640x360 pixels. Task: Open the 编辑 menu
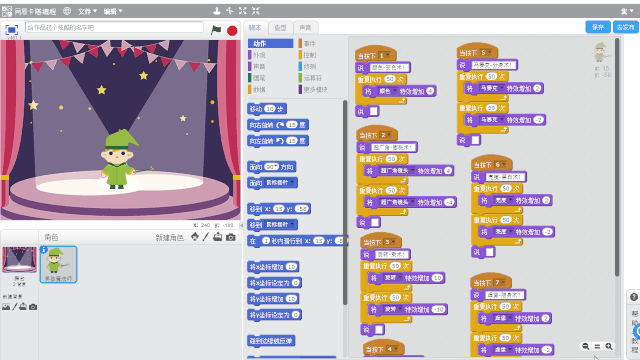[113, 11]
